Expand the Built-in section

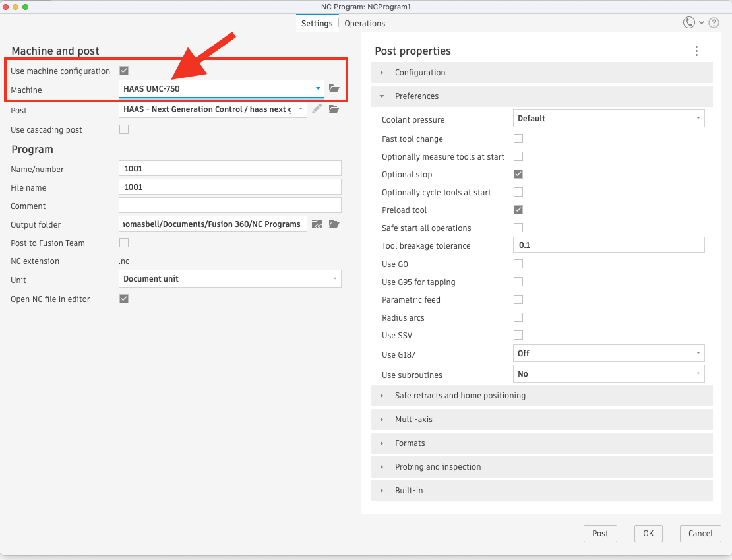coord(541,491)
